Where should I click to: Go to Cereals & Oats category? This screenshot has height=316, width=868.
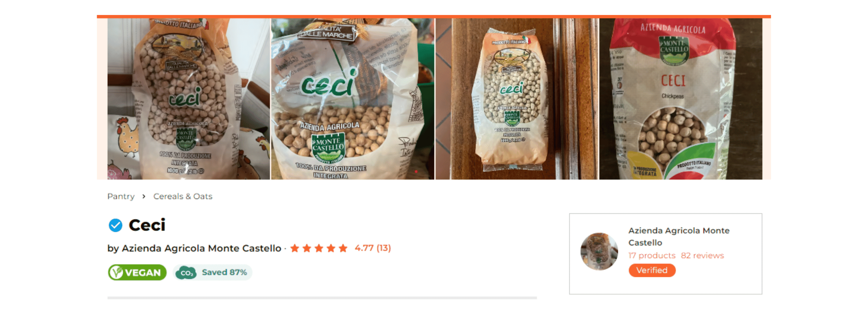coord(183,196)
